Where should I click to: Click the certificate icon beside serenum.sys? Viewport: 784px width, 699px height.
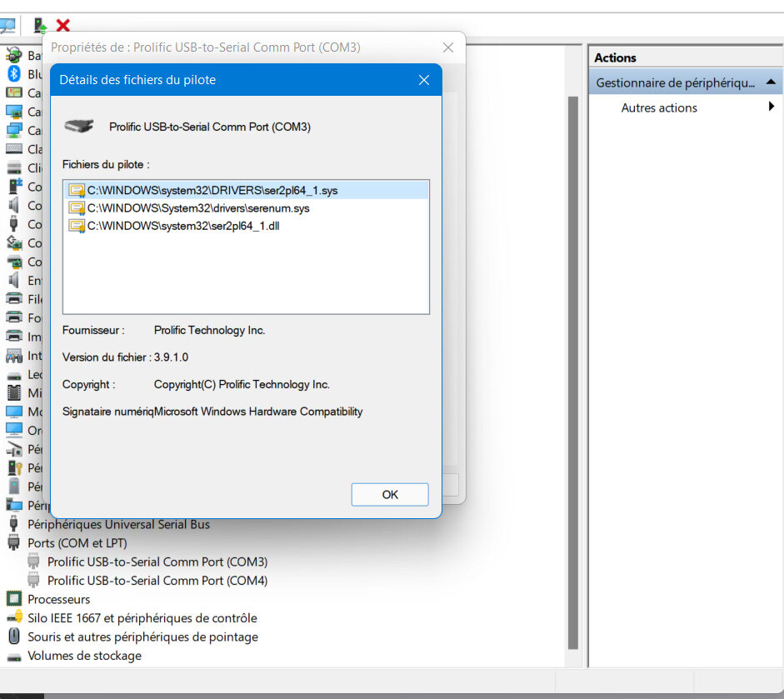coord(77,208)
